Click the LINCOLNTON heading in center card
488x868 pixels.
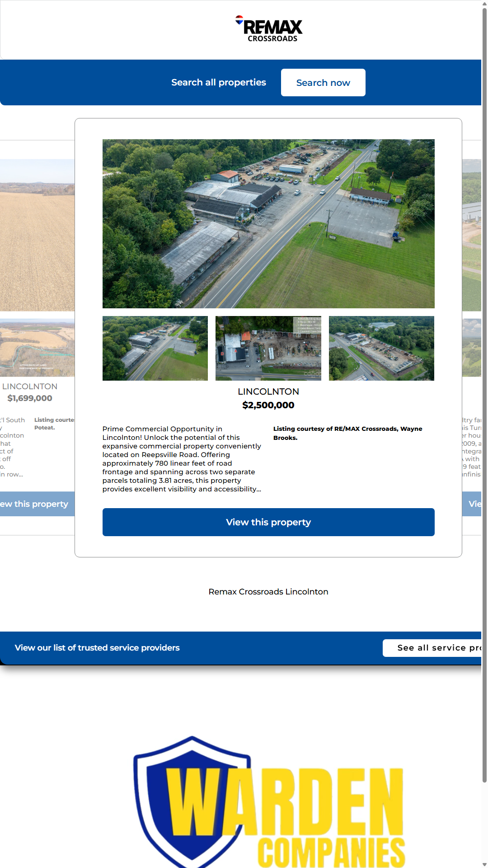pyautogui.click(x=268, y=392)
